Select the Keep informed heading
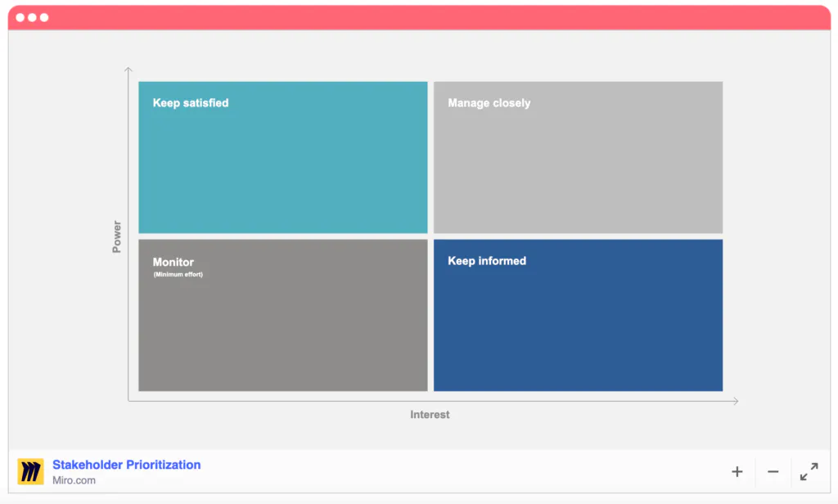The image size is (838, 504). 487,261
